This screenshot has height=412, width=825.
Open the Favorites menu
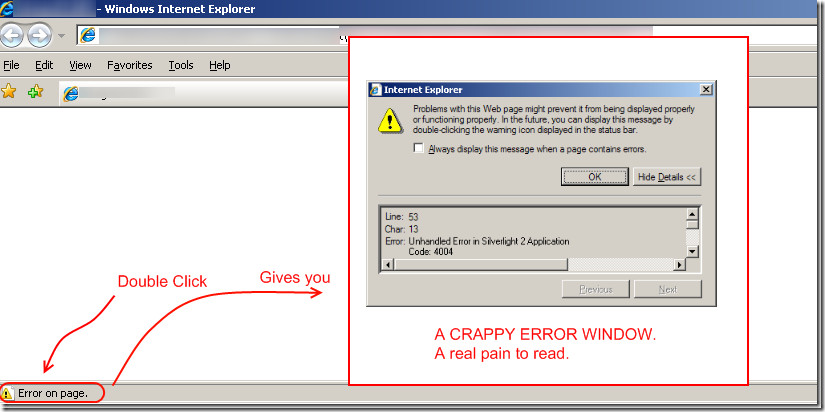pos(129,65)
